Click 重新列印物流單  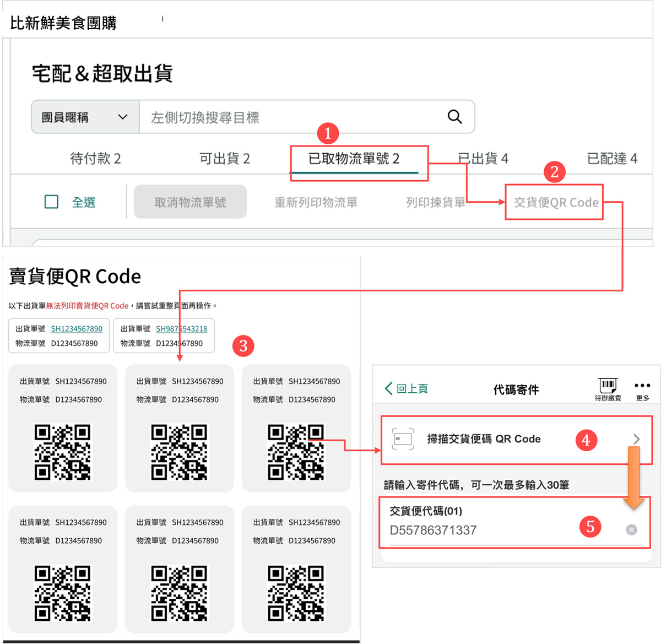tap(316, 202)
